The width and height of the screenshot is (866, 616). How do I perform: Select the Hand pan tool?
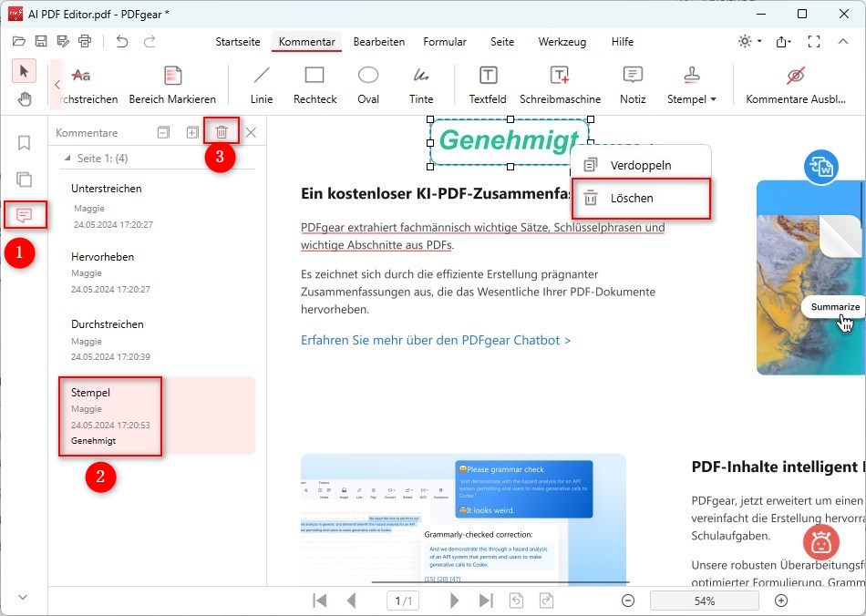[x=24, y=99]
